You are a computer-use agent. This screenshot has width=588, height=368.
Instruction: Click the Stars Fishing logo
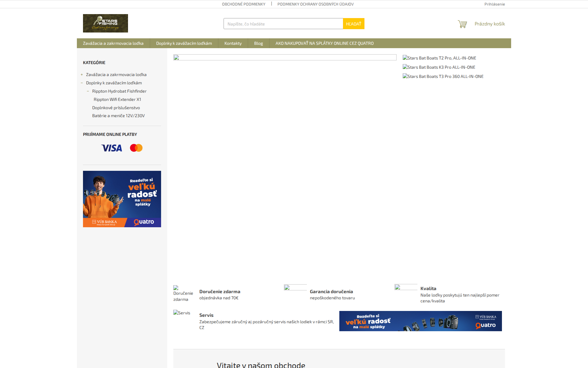105,23
